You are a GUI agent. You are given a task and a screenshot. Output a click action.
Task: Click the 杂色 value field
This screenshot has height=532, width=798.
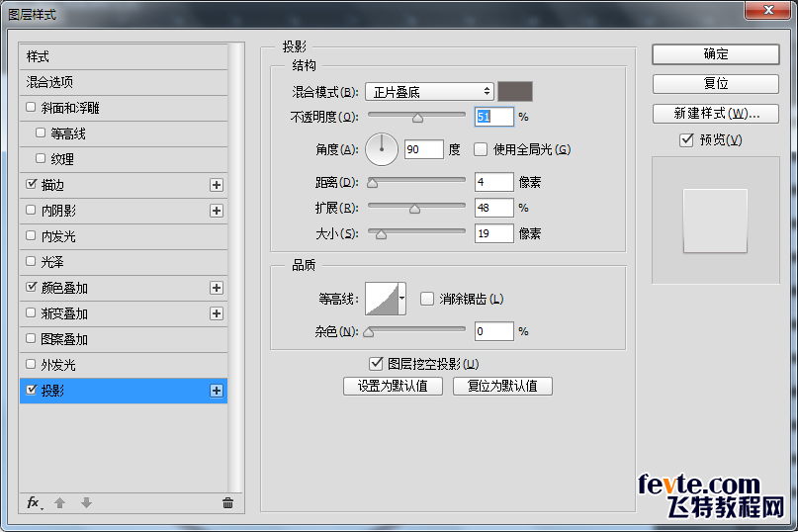pos(493,331)
